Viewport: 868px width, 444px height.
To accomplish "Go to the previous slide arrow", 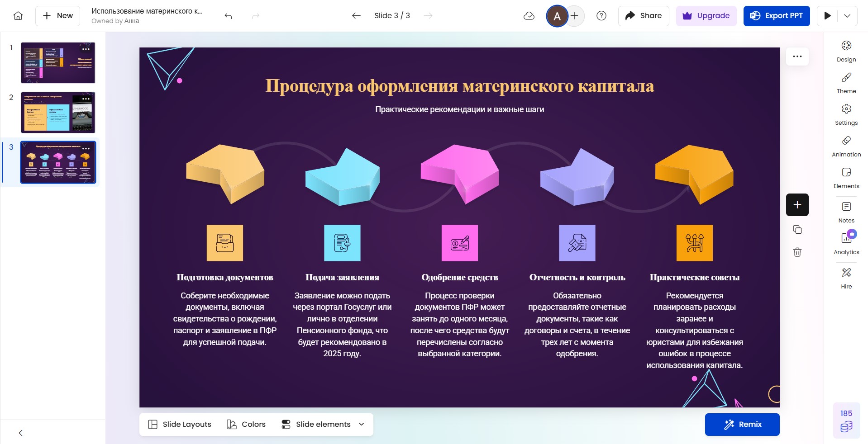I will [356, 16].
